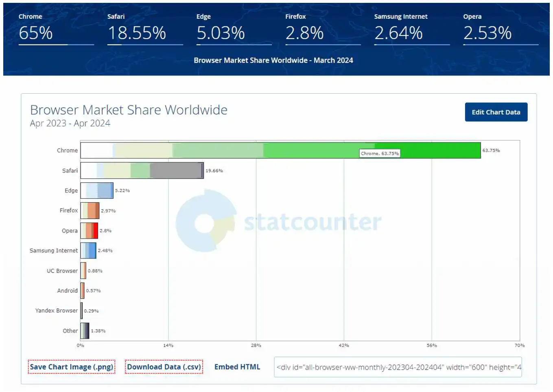Click the statcounter donut logo watermark
This screenshot has width=553, height=392.
205,222
